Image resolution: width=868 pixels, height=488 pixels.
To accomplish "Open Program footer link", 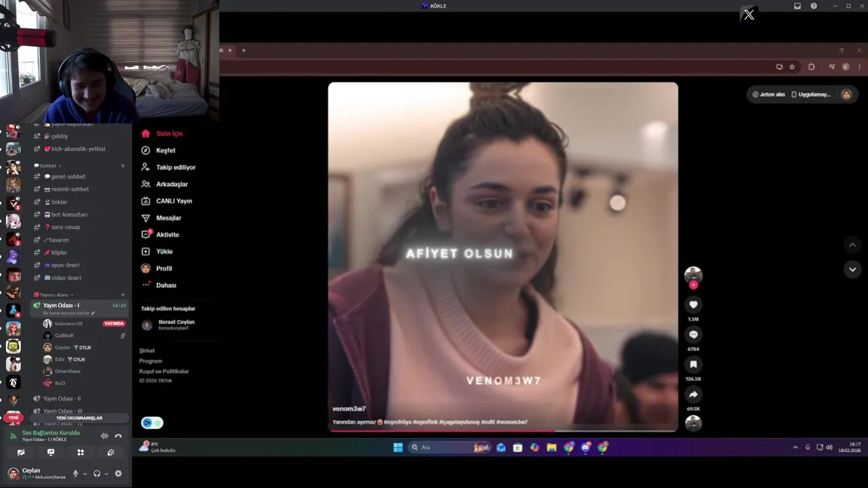I will (x=151, y=361).
